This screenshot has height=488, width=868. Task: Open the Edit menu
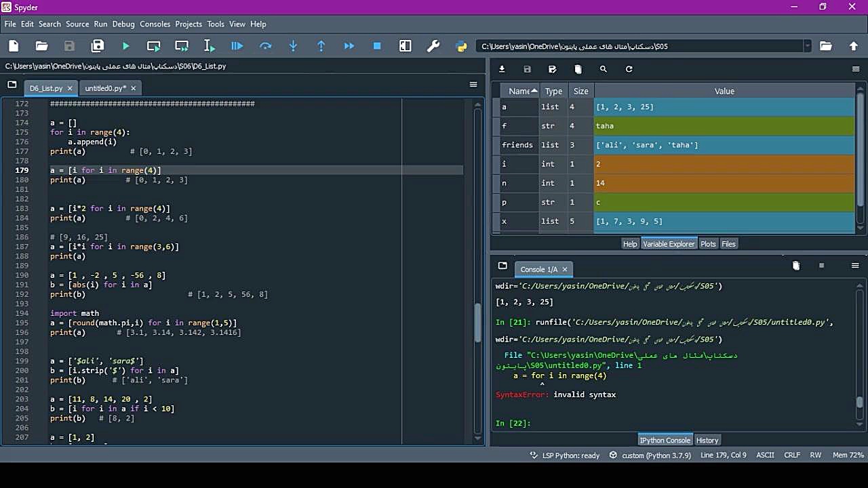coord(27,24)
